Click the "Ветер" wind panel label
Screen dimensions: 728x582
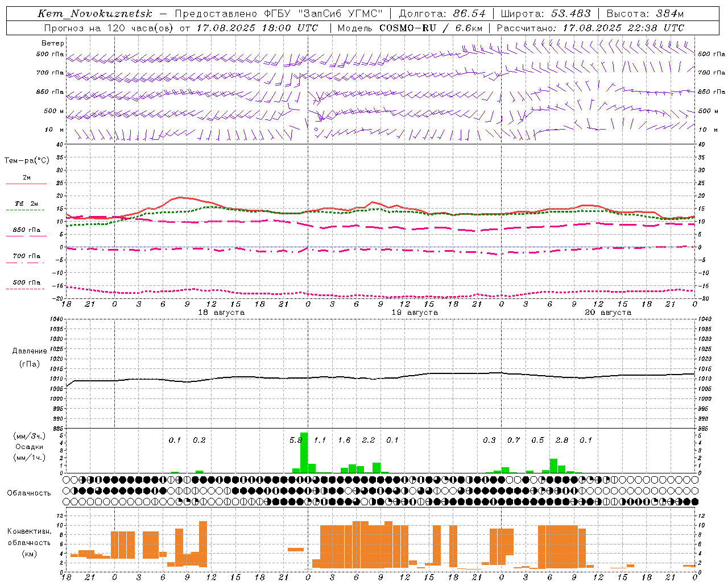[53, 43]
